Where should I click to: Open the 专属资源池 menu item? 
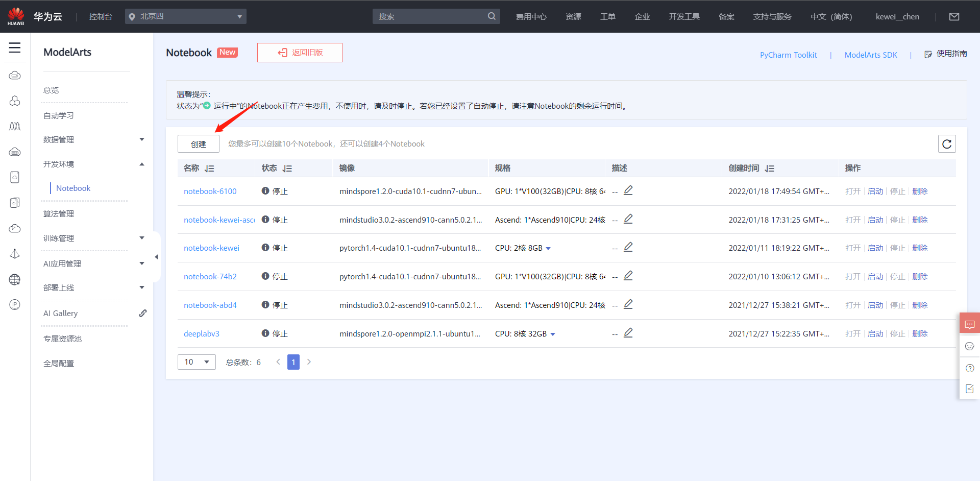point(62,339)
